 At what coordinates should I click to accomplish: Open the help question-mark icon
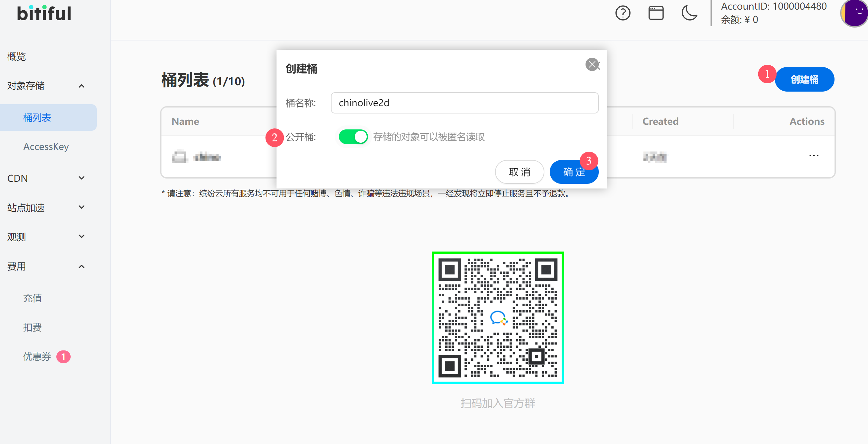coord(623,14)
